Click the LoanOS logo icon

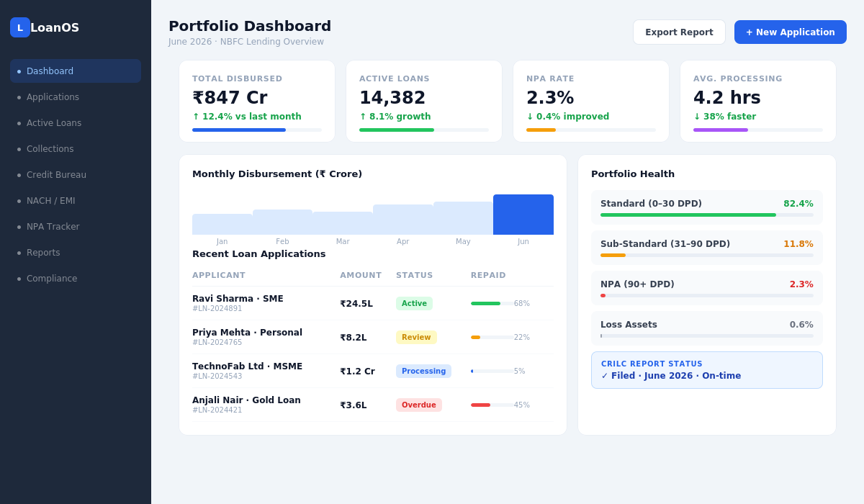(x=20, y=27)
